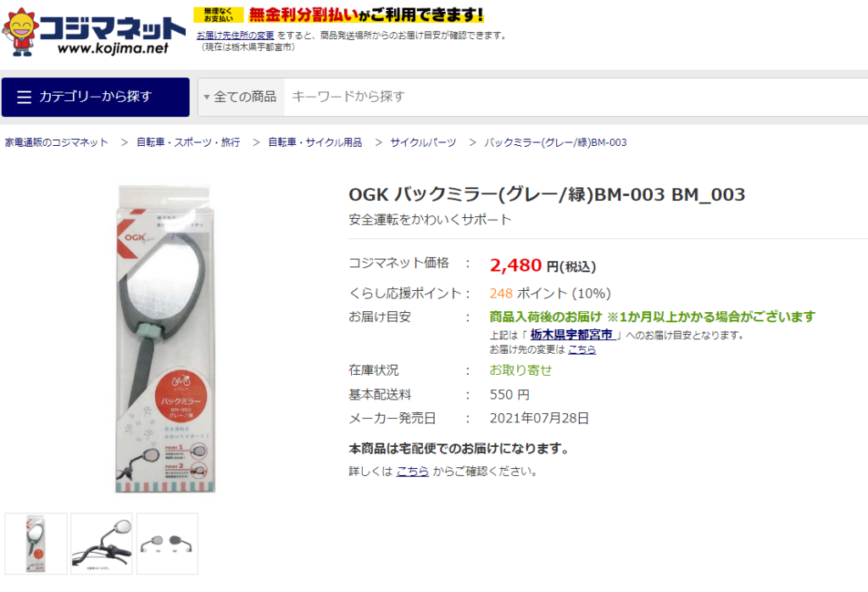Expand the 全ての商品 search category dropdown
Screen dimensions: 868x592
coord(241,97)
